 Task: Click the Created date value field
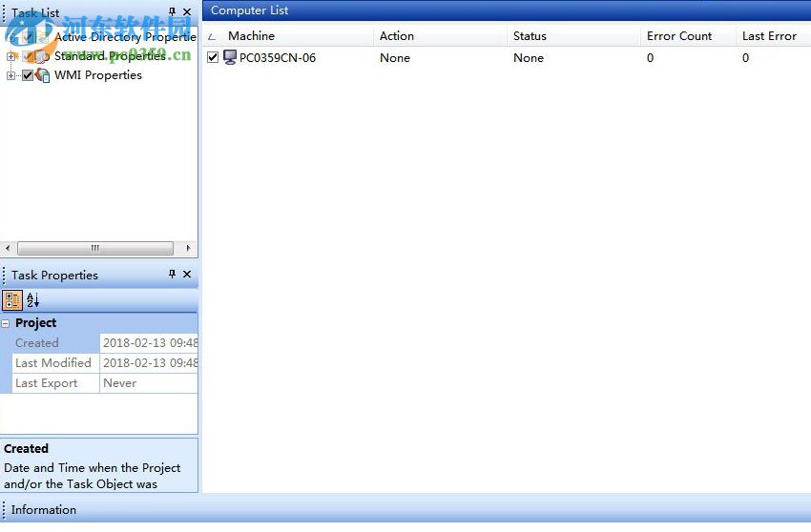(149, 343)
